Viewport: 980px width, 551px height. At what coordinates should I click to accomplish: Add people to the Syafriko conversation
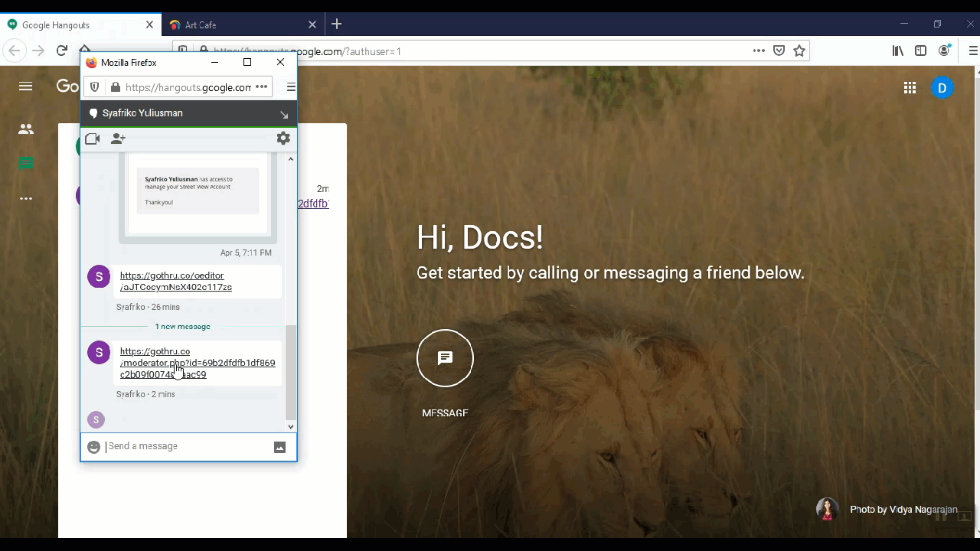[118, 139]
